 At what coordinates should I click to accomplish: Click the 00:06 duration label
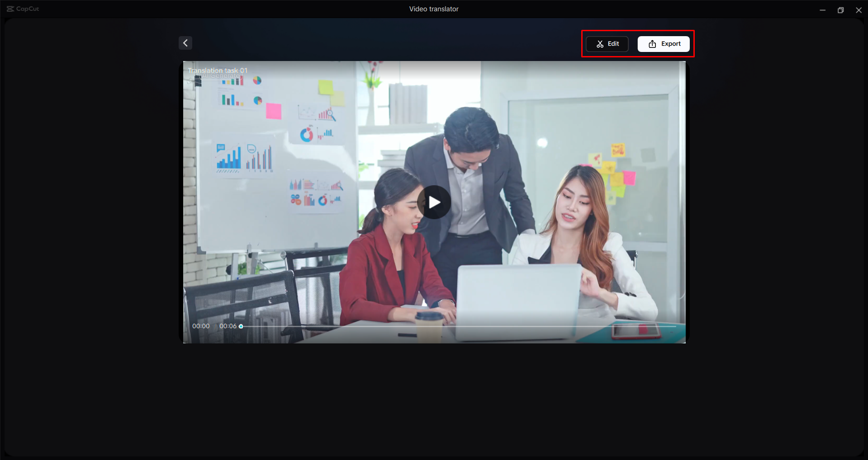229,326
